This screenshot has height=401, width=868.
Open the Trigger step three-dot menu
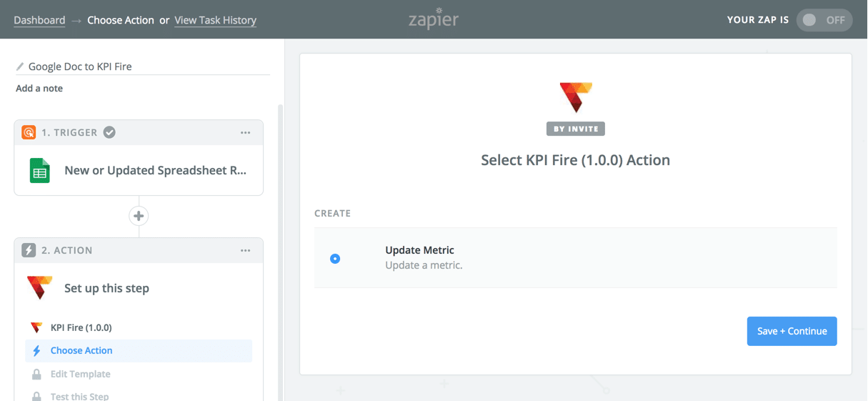(x=246, y=132)
